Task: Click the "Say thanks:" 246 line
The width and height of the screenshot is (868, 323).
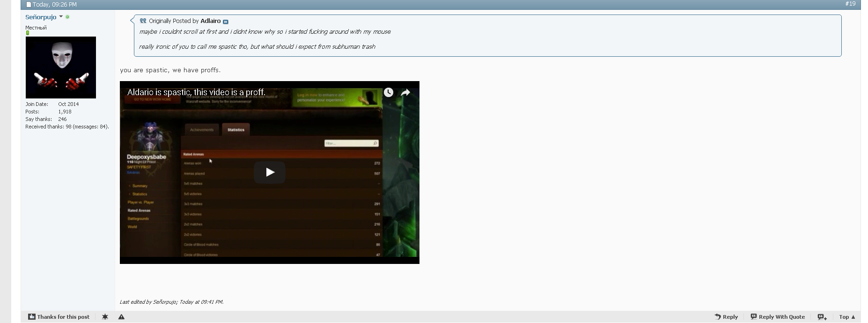Action: 46,119
